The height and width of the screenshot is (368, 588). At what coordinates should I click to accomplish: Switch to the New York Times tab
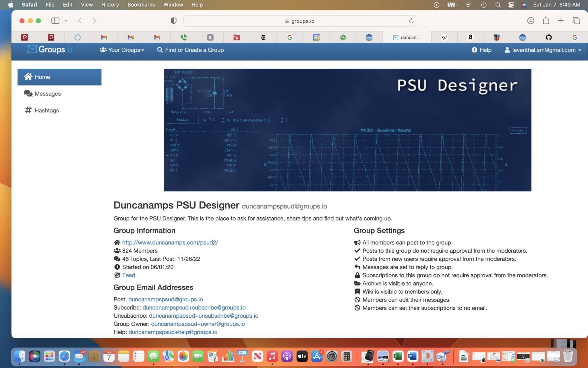(263, 37)
